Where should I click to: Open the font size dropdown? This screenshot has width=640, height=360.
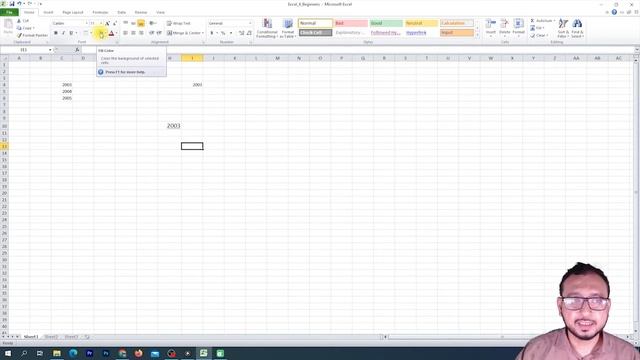pos(101,23)
